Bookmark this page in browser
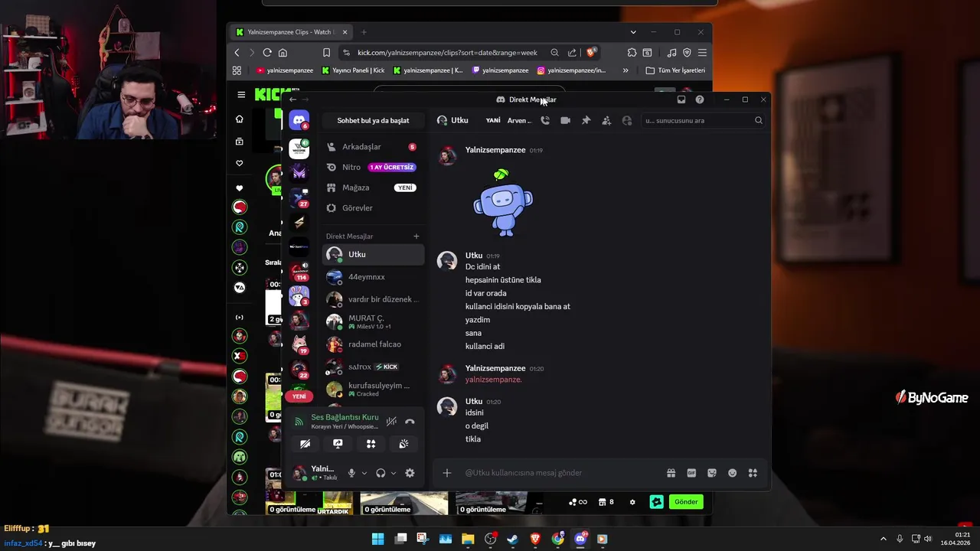 coord(327,53)
